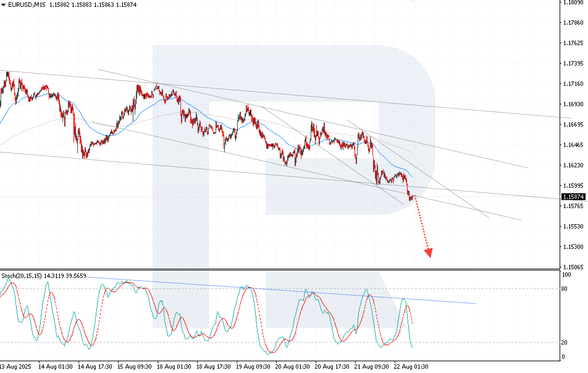
Task: Click the 22 Aug 01:30 time label
Action: pos(410,367)
